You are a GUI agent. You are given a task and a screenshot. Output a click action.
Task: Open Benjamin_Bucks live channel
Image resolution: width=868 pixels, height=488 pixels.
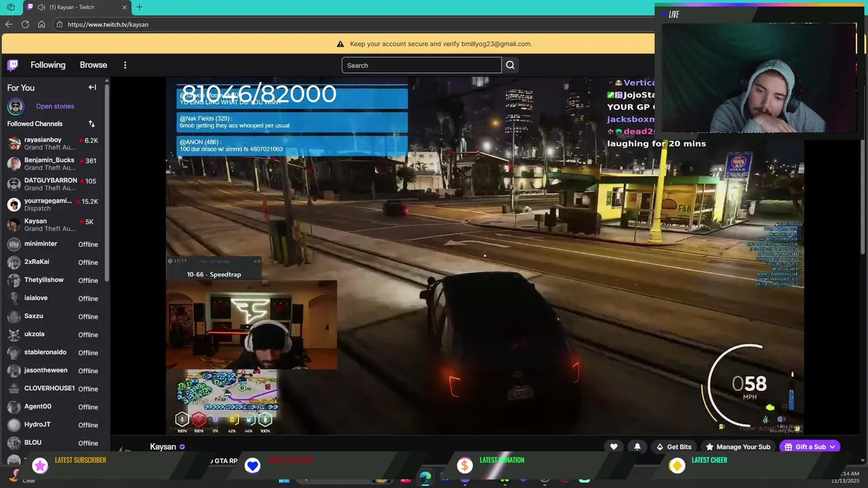click(x=53, y=164)
